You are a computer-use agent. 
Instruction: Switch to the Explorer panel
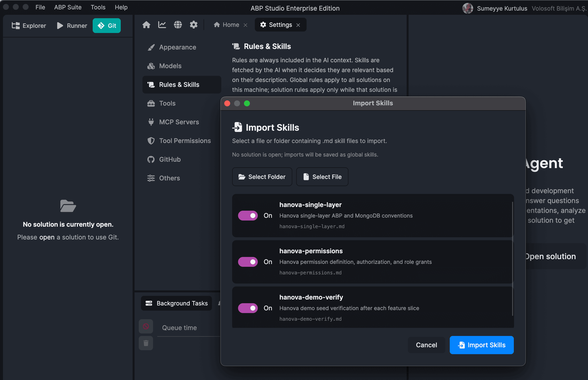pos(29,26)
